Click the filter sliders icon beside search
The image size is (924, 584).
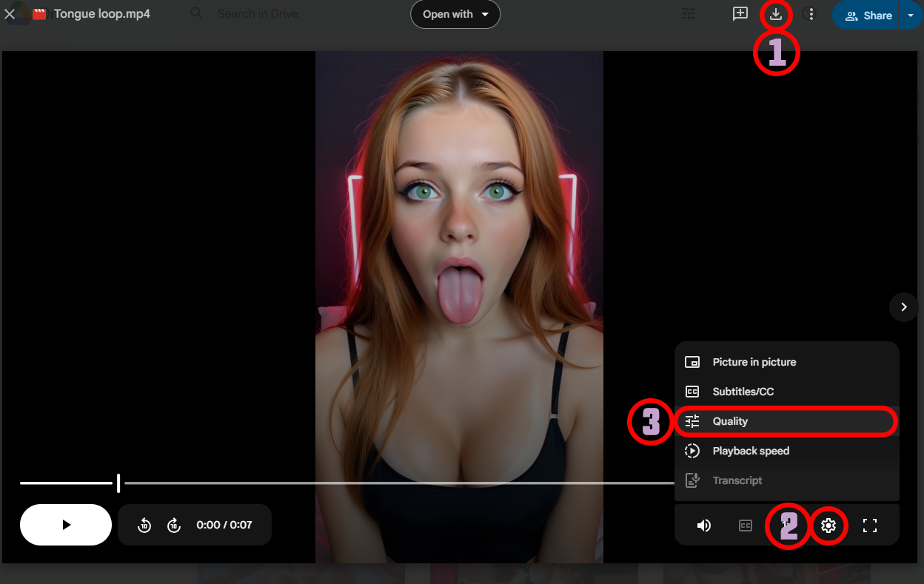tap(689, 14)
